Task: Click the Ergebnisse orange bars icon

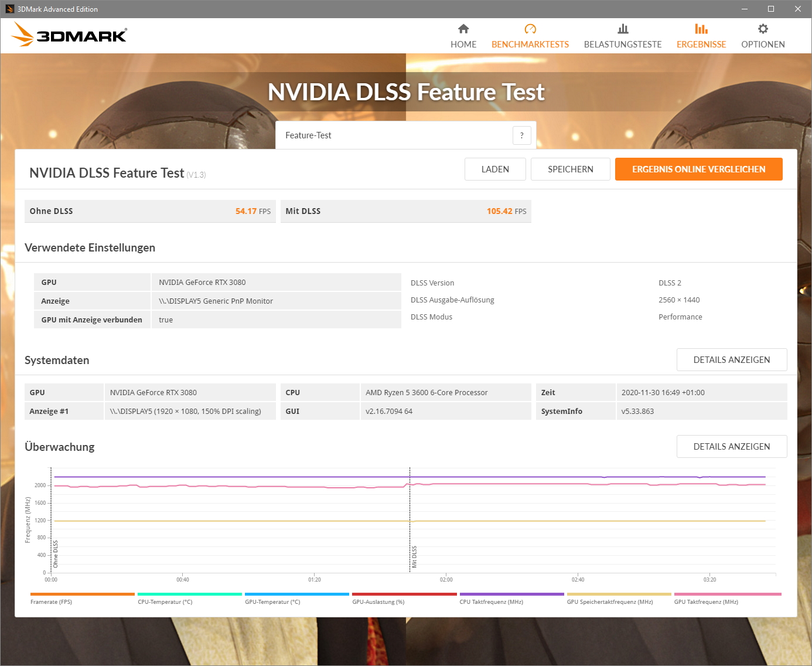Action: (x=701, y=29)
